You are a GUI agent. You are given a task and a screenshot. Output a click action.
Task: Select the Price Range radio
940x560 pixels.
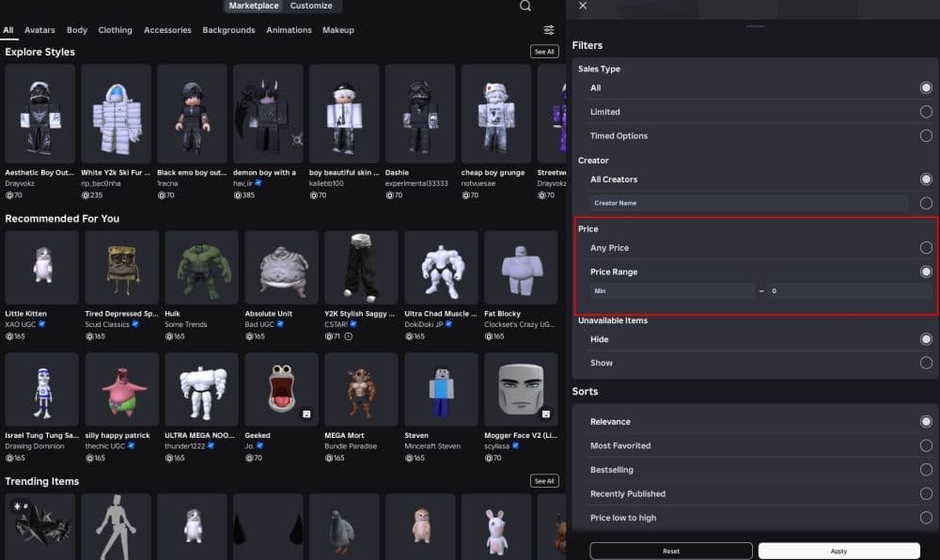(926, 272)
